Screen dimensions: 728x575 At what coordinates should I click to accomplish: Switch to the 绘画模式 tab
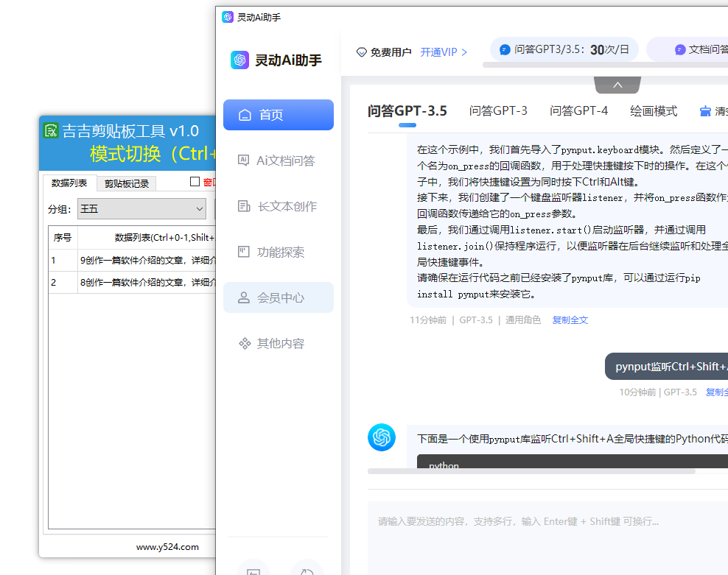[x=654, y=111]
